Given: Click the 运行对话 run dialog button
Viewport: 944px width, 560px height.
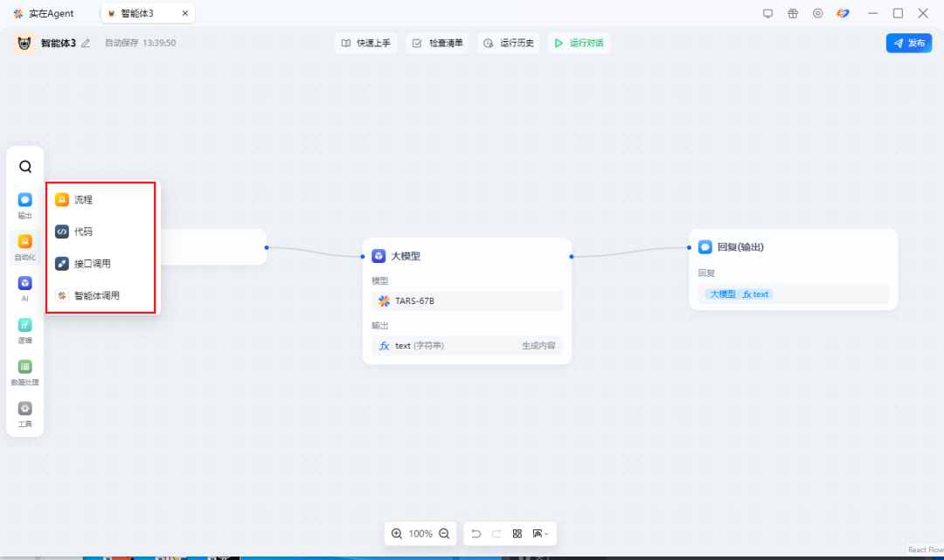Looking at the screenshot, I should click(x=579, y=43).
